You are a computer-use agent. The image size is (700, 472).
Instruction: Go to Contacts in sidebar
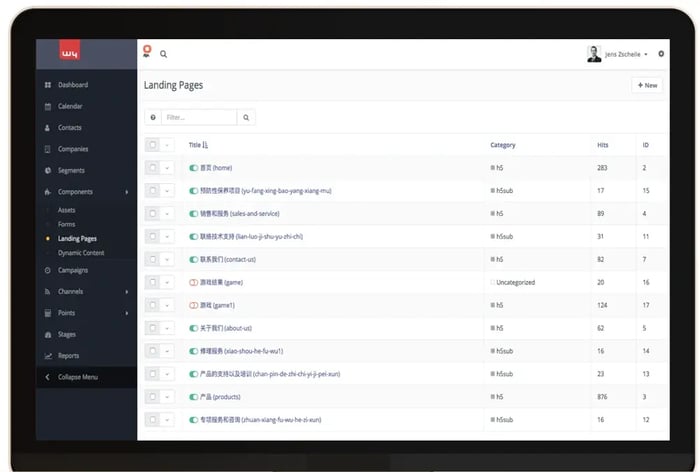[70, 128]
